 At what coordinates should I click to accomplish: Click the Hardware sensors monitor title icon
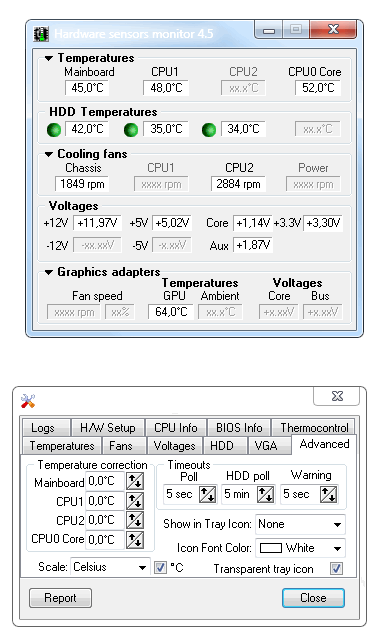41,34
